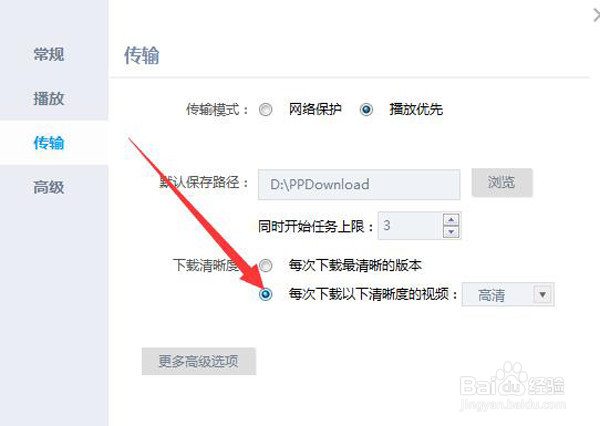This screenshot has width=600, height=426.
Task: Decrease the concurrent task limit with down arrow
Action: click(x=451, y=232)
